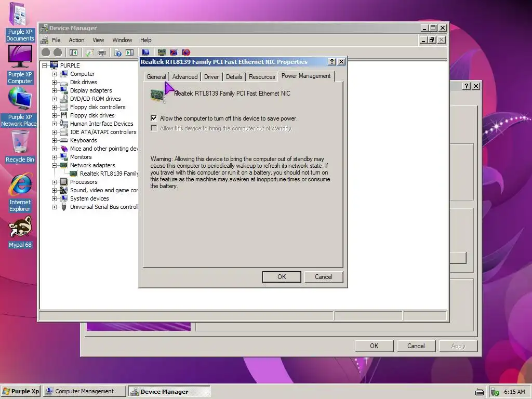Screen dimensions: 532x399
Task: Click the network card icon in Properties dialog
Action: click(157, 95)
